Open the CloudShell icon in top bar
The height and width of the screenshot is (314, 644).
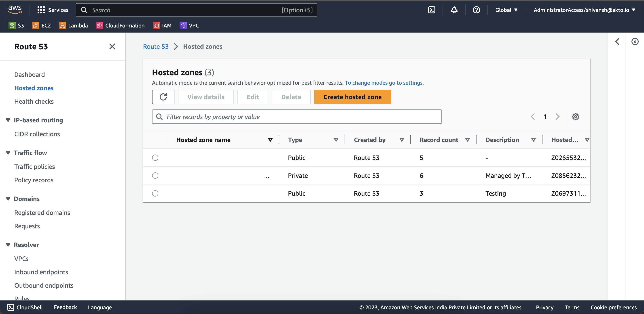pos(432,10)
